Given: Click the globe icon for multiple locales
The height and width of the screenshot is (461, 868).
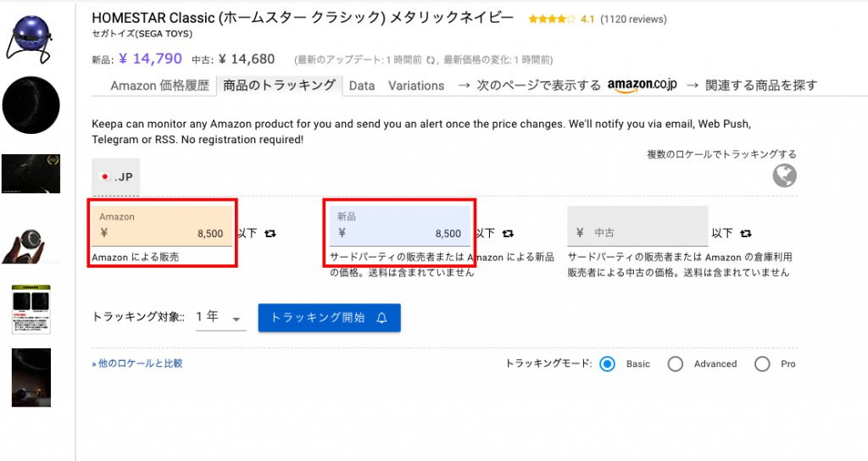Looking at the screenshot, I should pos(785,175).
